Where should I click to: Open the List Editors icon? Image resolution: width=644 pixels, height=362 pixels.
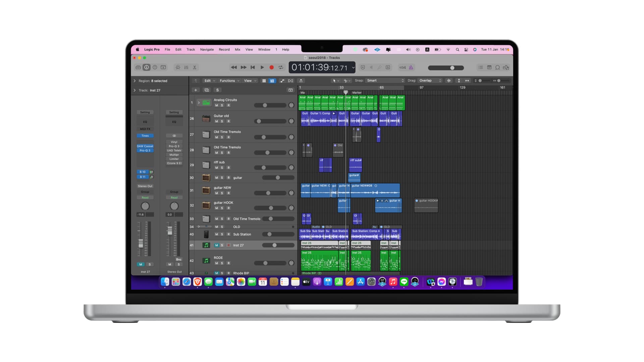tap(481, 67)
